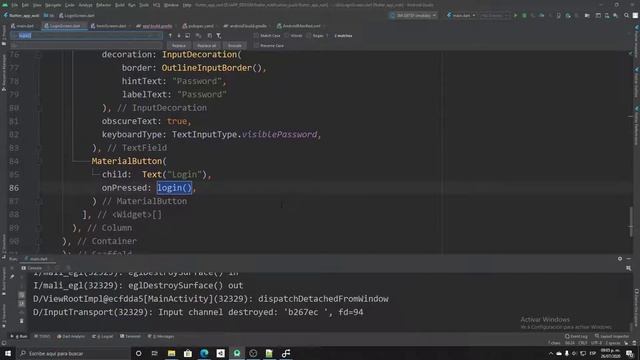Click the Debug bug icon
Screen dimensions: 640x360
click(524, 16)
